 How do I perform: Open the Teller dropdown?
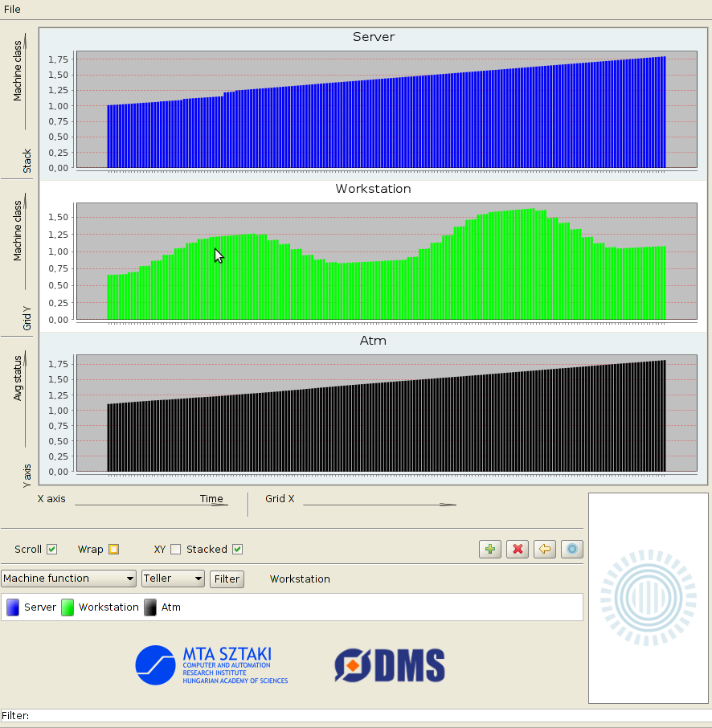[x=173, y=579]
